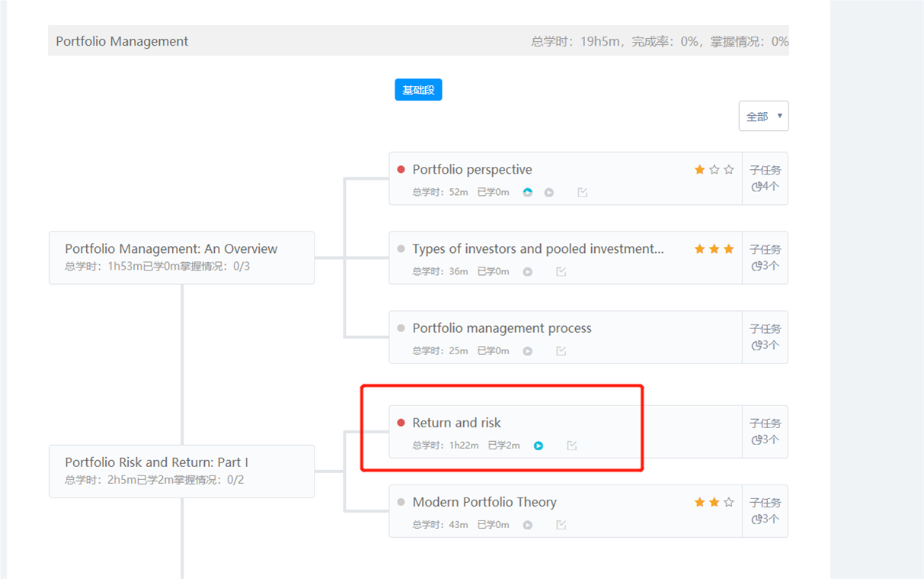The image size is (924, 579).
Task: Click exercise icon for Portfolio management process
Action: point(561,351)
